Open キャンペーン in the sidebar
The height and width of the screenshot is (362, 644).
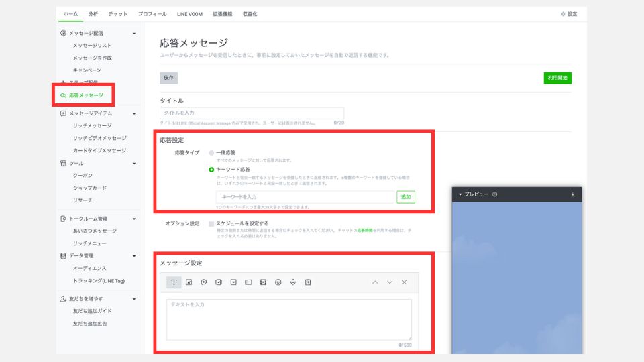click(x=87, y=70)
